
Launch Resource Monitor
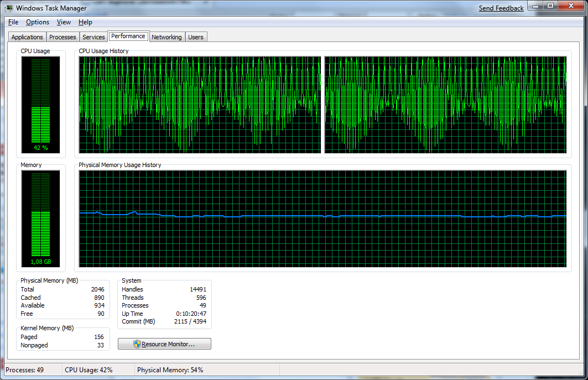click(164, 344)
